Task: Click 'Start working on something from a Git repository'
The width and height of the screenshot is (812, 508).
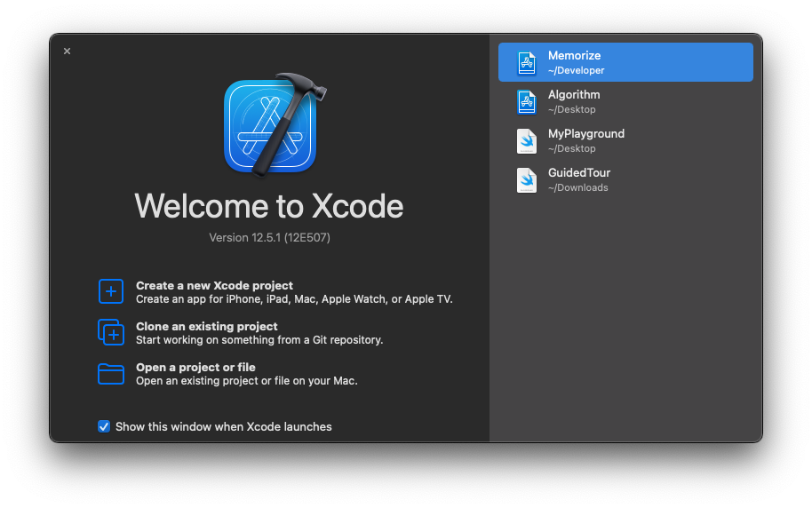Action: tap(259, 340)
